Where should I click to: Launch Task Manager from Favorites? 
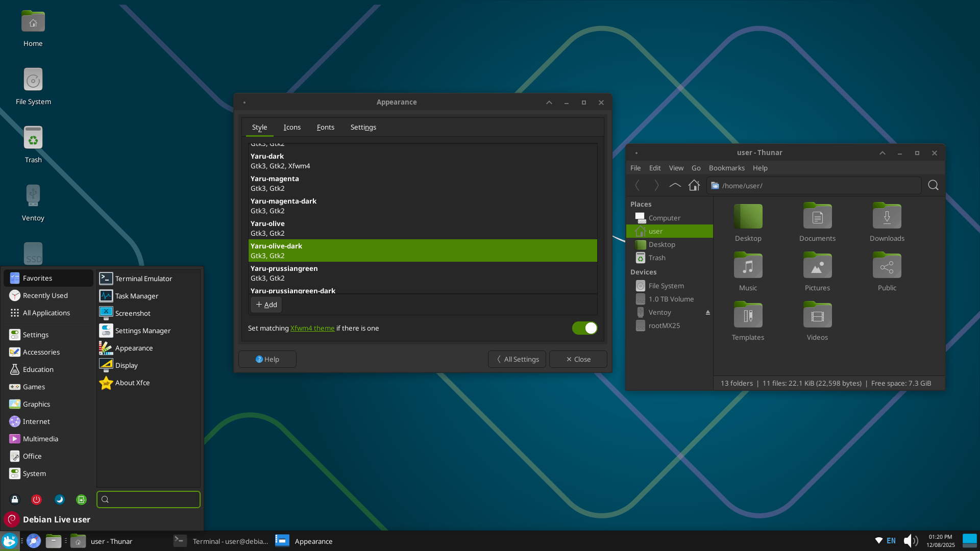pyautogui.click(x=136, y=296)
